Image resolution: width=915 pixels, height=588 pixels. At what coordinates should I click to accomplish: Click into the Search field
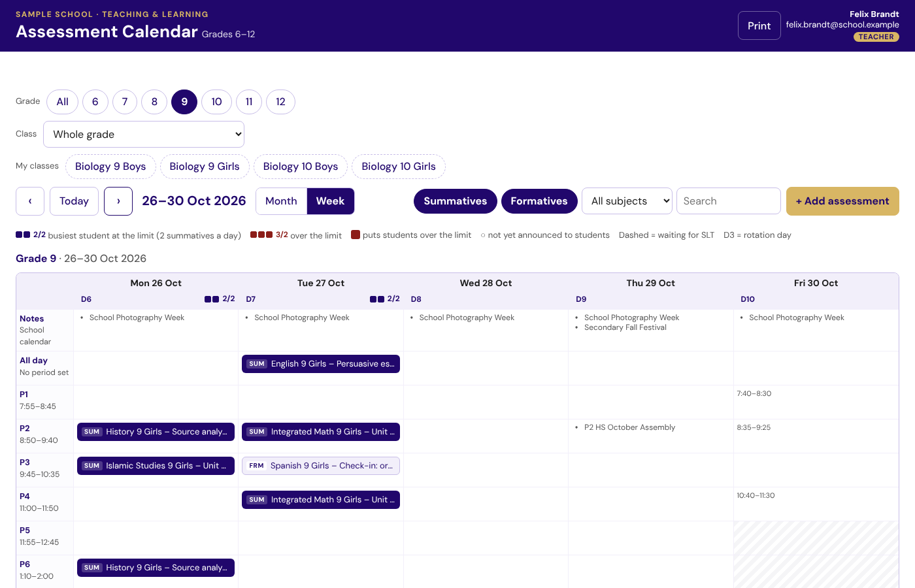tap(729, 201)
